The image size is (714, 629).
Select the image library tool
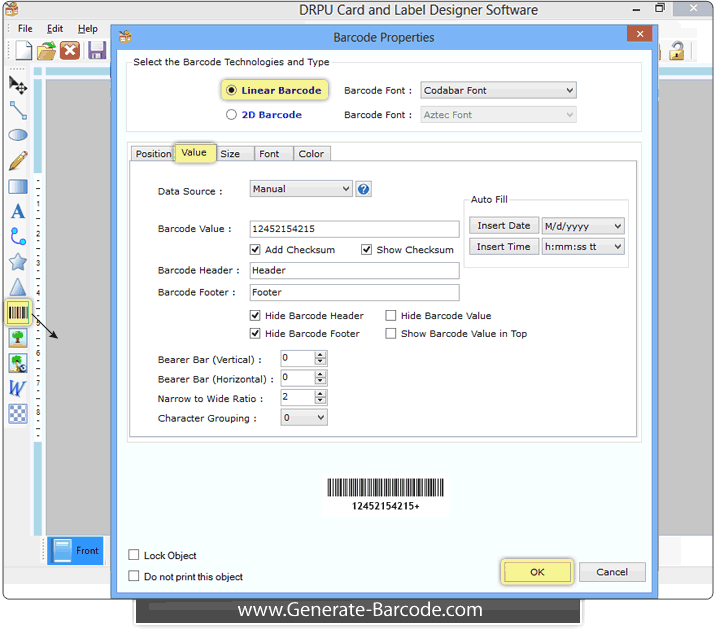coord(18,363)
